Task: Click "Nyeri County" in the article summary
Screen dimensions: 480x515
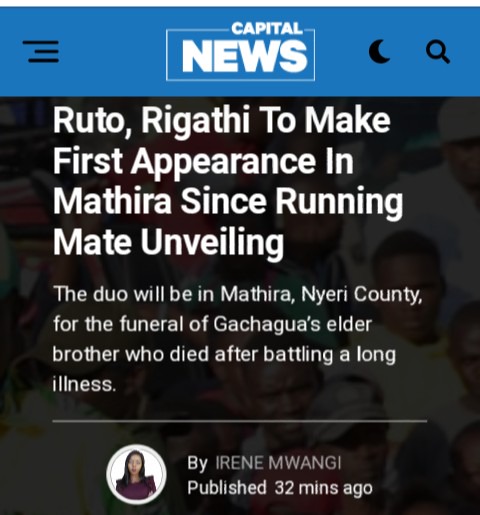Action: [362, 294]
